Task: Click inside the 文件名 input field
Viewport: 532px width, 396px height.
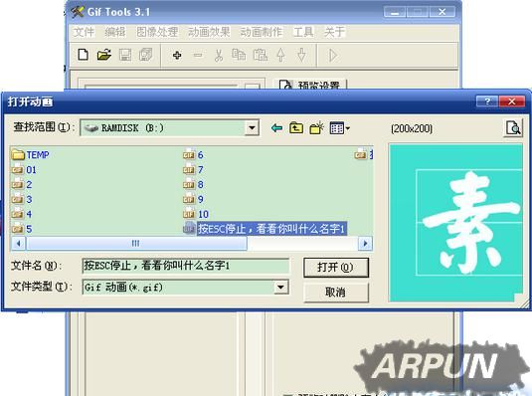Action: click(x=186, y=266)
